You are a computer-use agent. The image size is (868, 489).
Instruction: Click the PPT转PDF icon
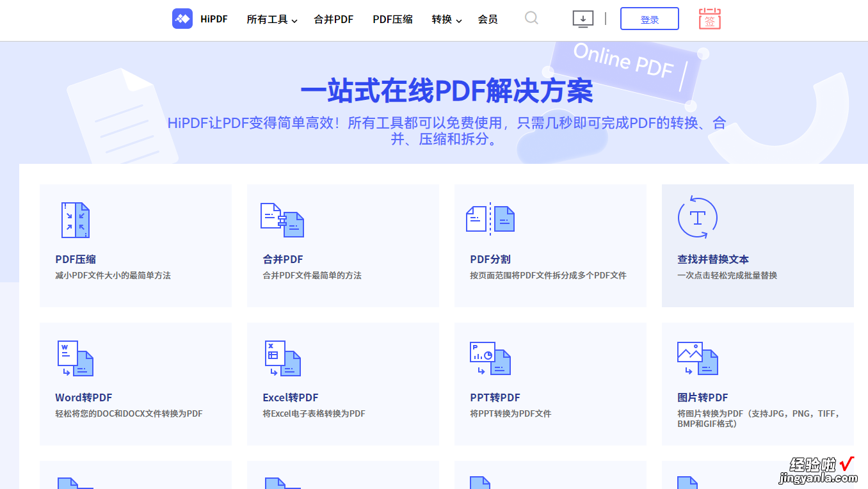point(490,358)
